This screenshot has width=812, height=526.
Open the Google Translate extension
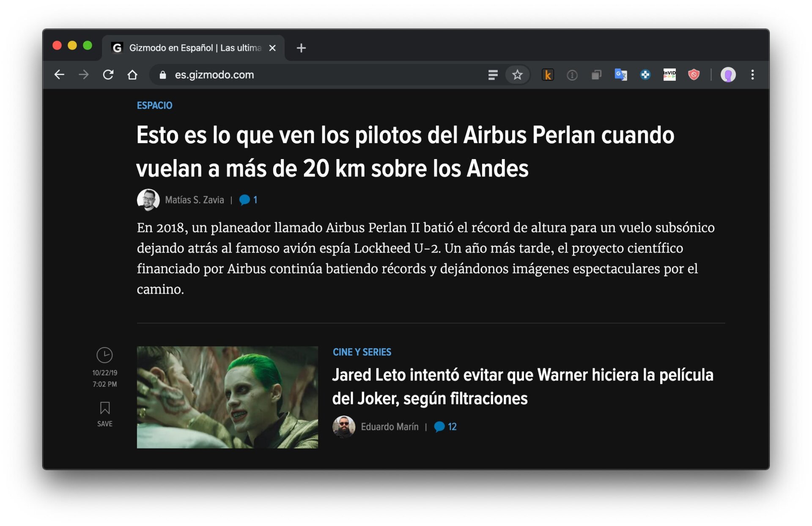pos(620,75)
